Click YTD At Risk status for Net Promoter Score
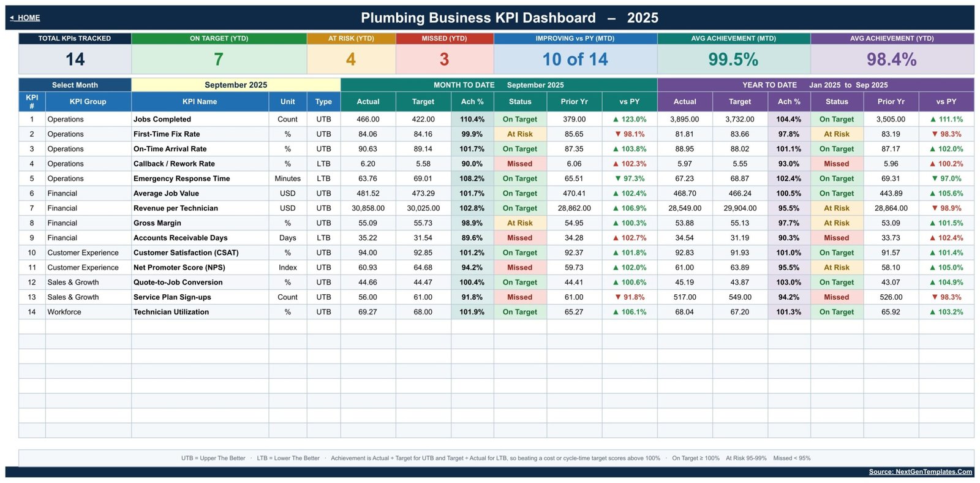This screenshot has width=980, height=483. 837,267
